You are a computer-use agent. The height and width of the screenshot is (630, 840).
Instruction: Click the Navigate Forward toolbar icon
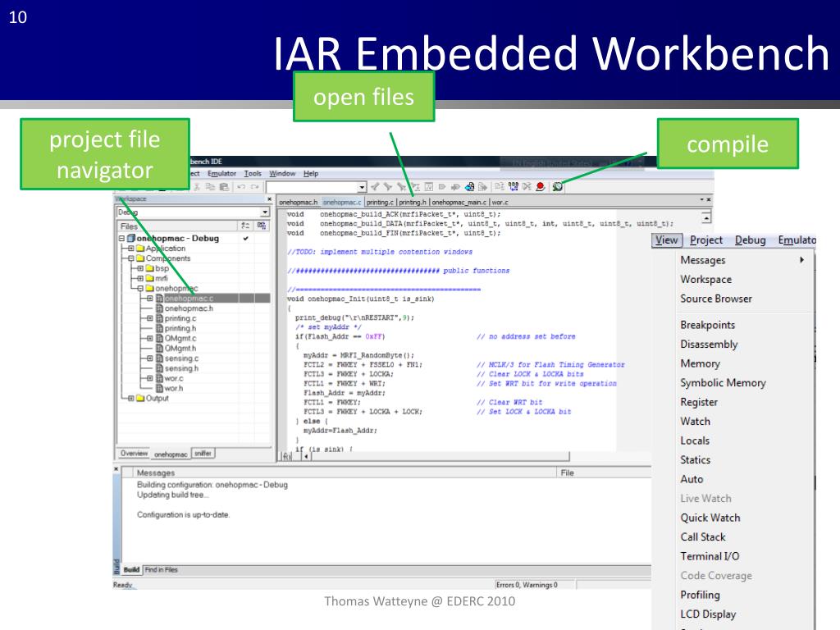tap(482, 186)
